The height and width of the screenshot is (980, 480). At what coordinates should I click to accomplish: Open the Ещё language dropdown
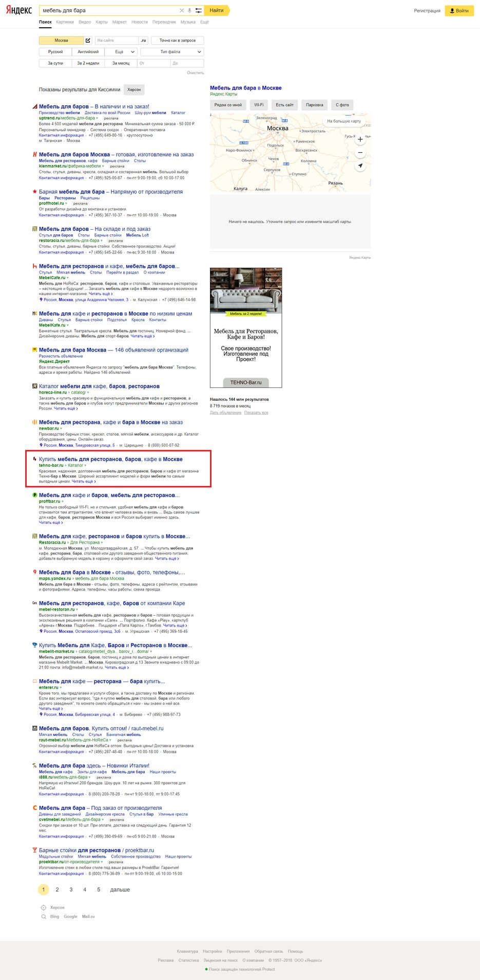[121, 52]
